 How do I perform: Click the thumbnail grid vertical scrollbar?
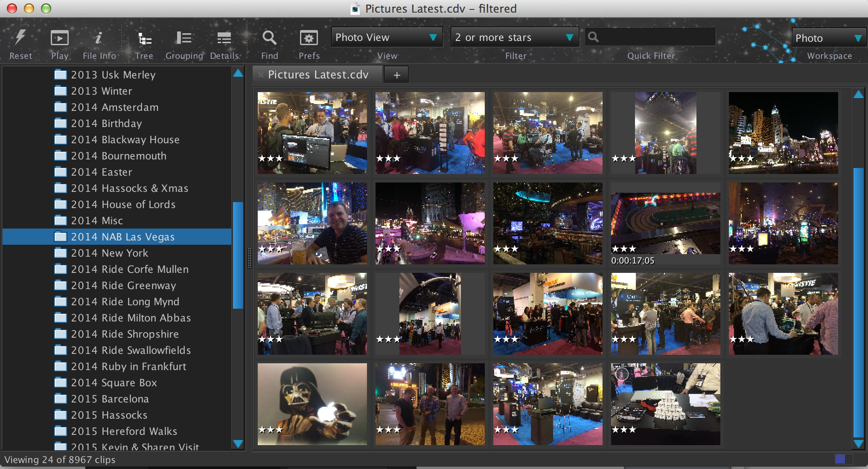tap(858, 302)
